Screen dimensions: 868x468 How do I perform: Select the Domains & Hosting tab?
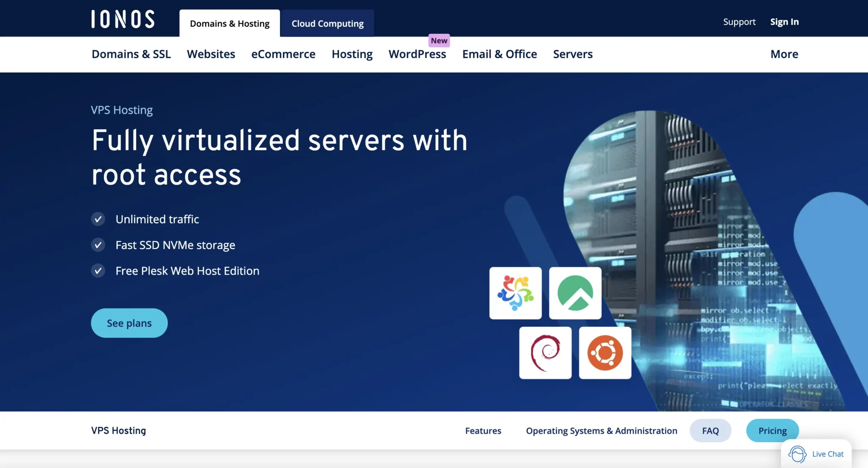(x=229, y=24)
